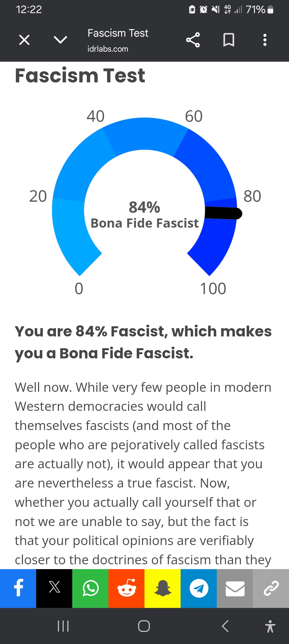The height and width of the screenshot is (644, 289).
Task: Minimize custom tab with down chevron
Action: 60,40
